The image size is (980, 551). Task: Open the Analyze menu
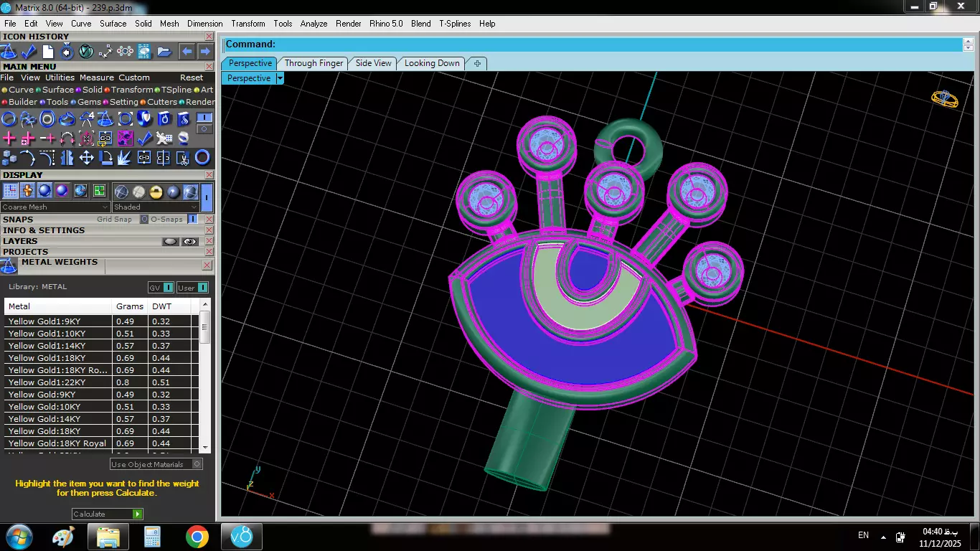click(x=314, y=24)
